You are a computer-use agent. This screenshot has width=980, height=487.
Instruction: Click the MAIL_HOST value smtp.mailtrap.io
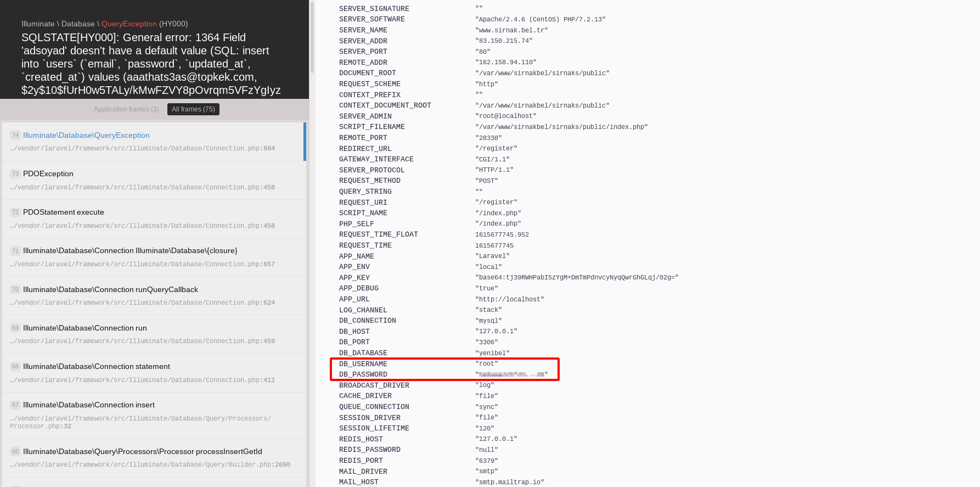(510, 483)
